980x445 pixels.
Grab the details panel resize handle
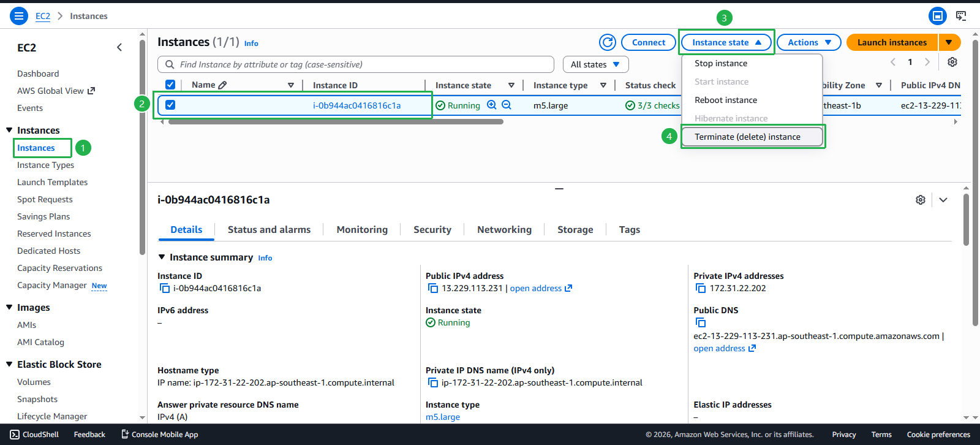click(x=559, y=189)
